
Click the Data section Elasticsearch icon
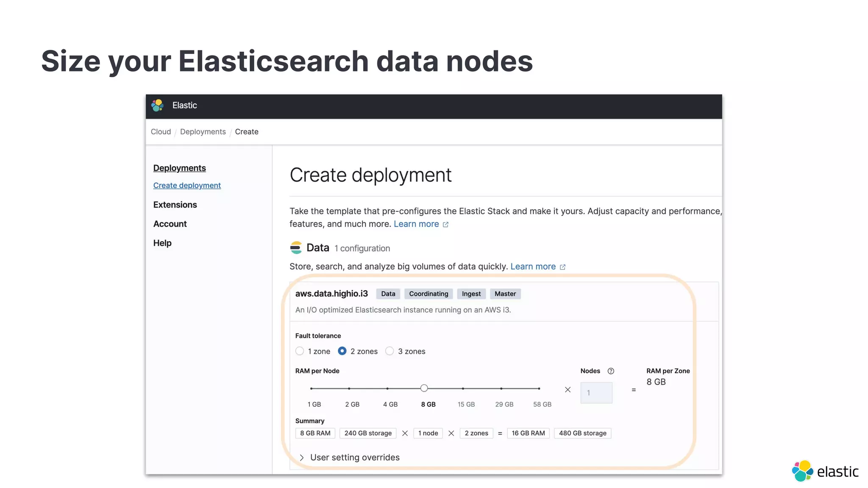pos(296,248)
